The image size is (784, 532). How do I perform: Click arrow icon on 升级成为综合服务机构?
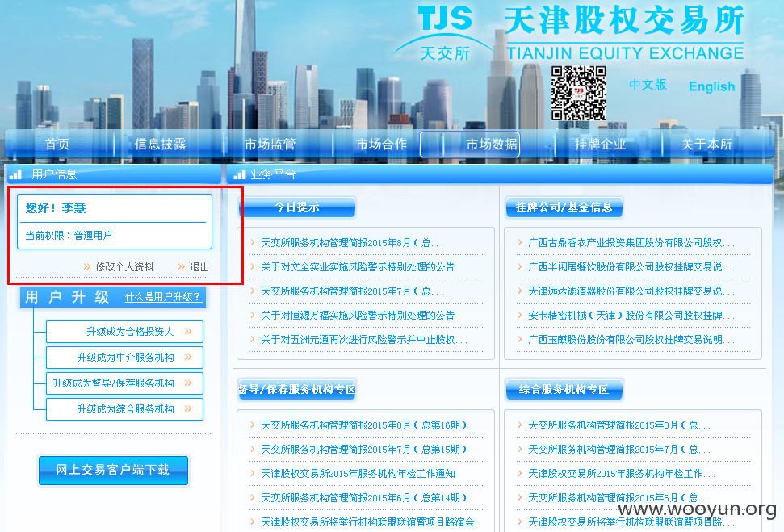[188, 409]
